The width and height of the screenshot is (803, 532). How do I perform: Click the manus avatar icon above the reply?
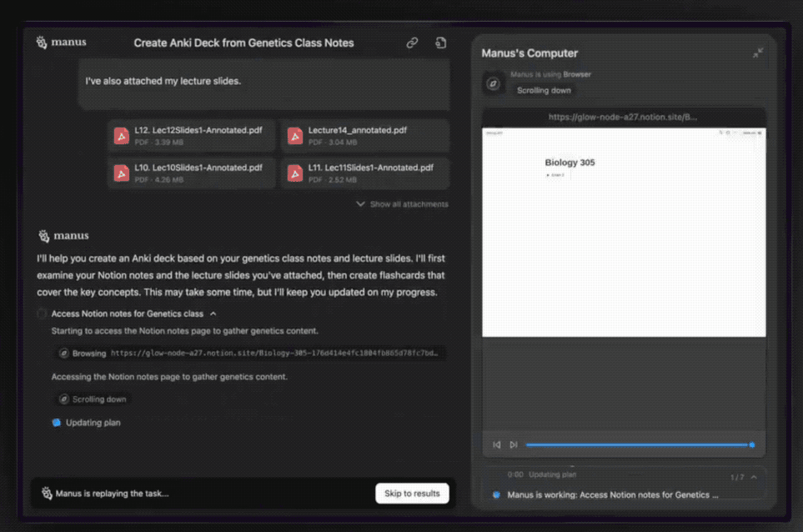point(44,235)
